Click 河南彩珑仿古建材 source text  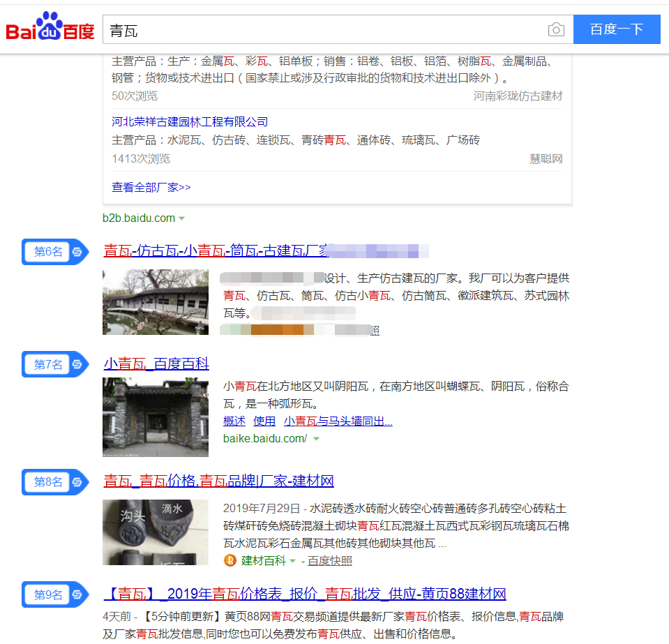click(x=518, y=96)
